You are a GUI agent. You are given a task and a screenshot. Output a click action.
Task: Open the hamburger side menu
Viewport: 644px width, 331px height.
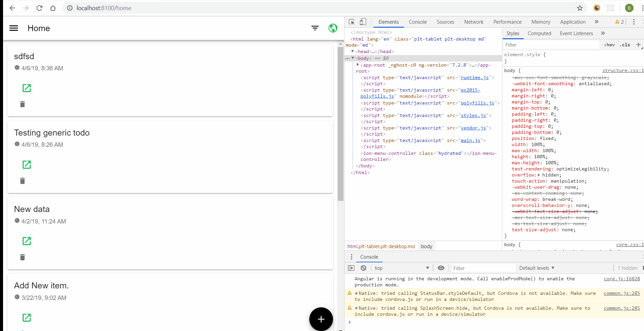14,28
